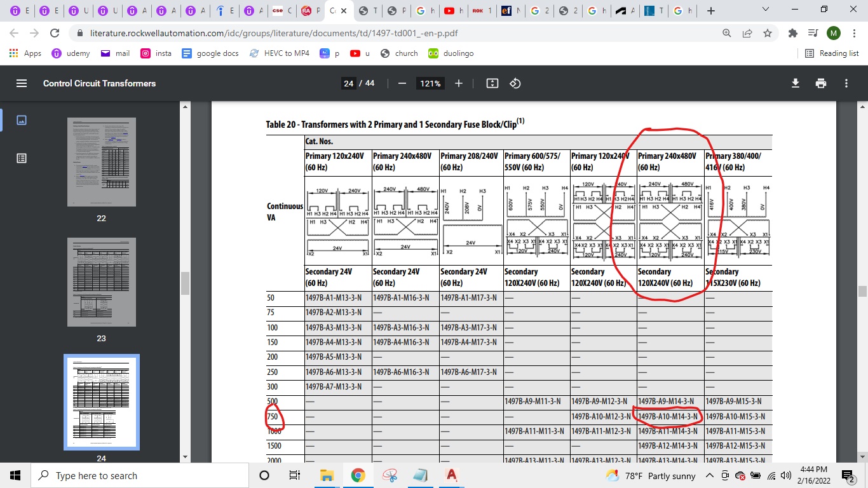Open Snipping tool from taskbar

tap(390, 475)
